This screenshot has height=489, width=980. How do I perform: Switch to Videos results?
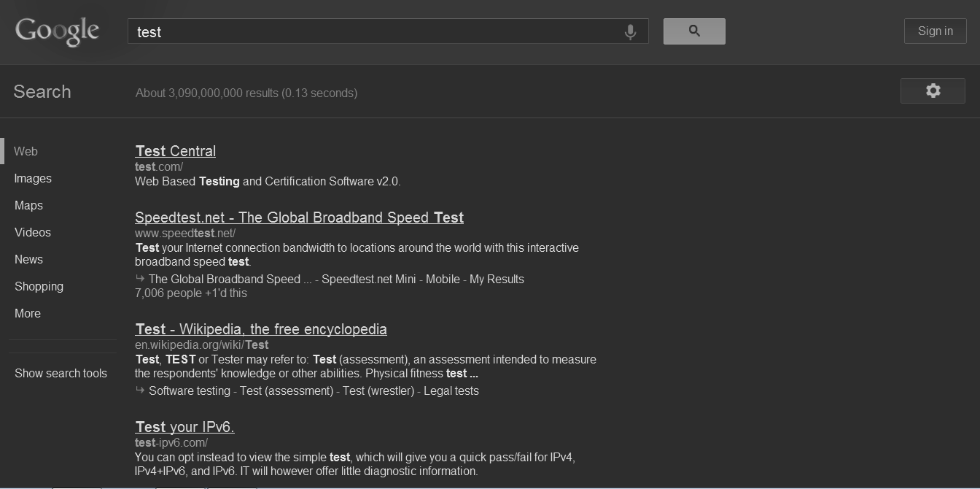33,232
